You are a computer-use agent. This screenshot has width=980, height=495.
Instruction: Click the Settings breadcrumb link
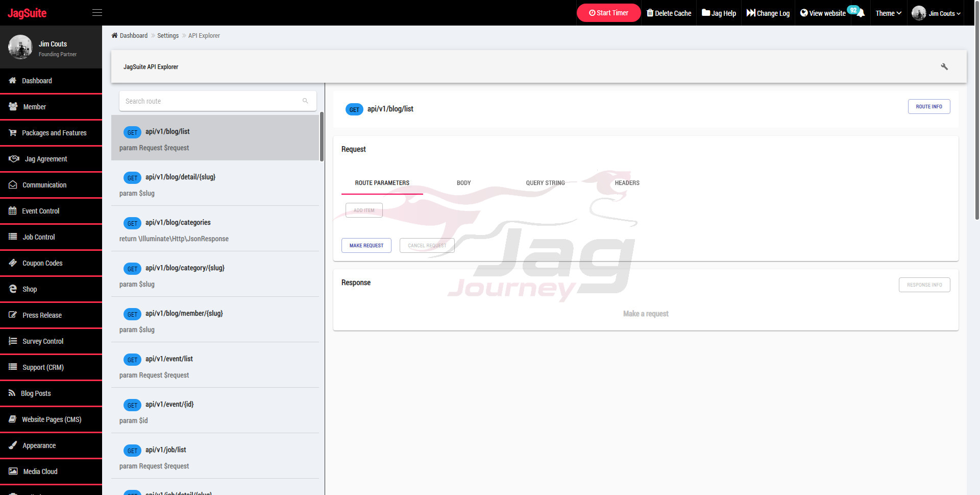pos(168,35)
